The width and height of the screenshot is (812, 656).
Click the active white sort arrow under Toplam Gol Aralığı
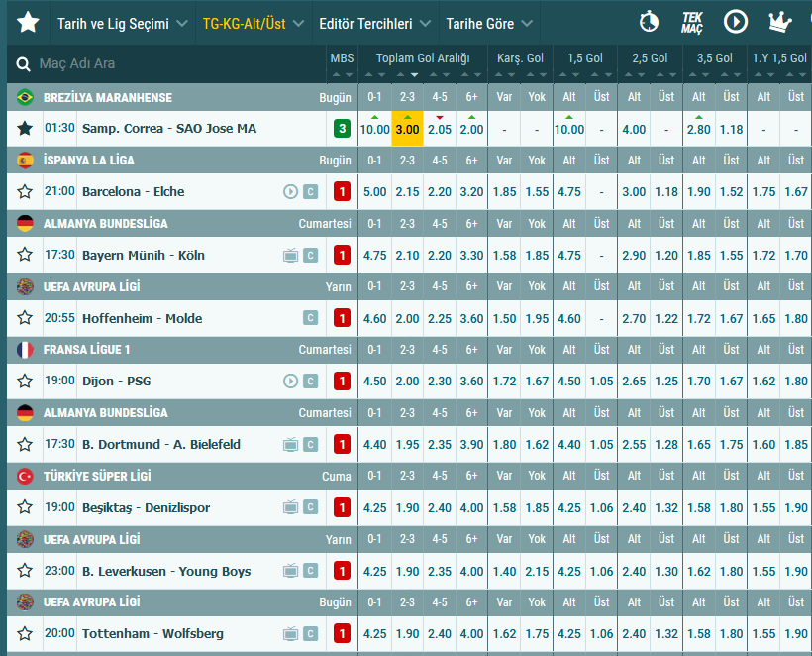pos(414,75)
